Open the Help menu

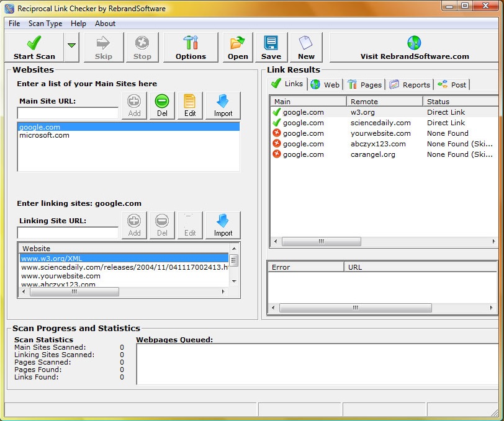[78, 24]
